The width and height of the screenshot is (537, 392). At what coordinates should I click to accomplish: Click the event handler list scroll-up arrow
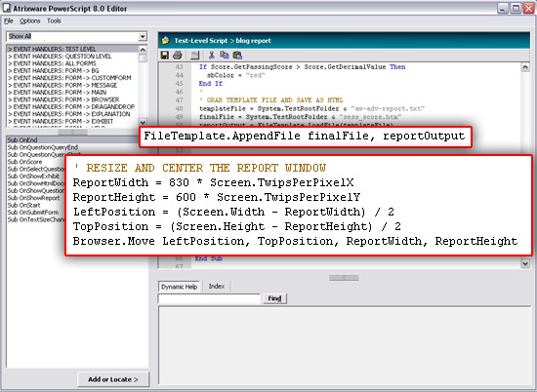click(143, 50)
